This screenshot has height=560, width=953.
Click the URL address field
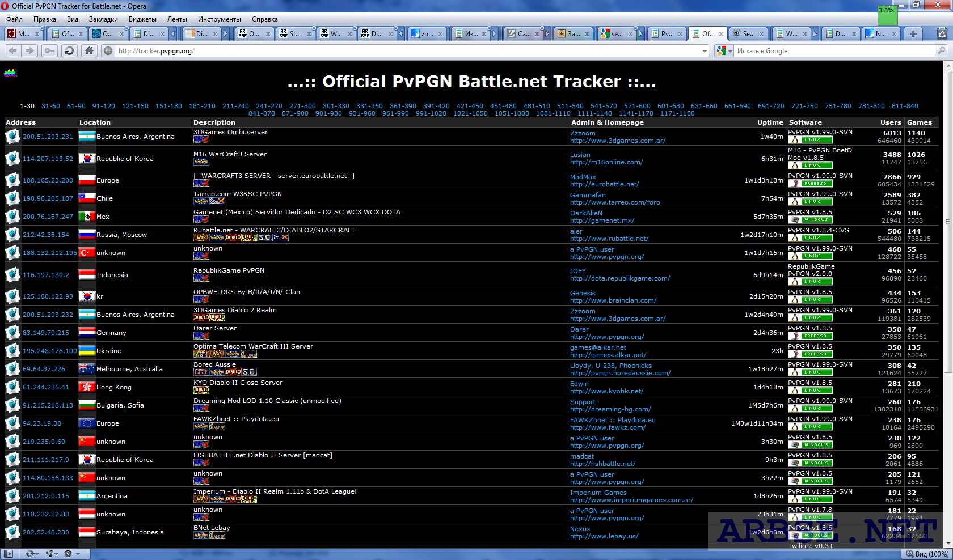(x=407, y=51)
